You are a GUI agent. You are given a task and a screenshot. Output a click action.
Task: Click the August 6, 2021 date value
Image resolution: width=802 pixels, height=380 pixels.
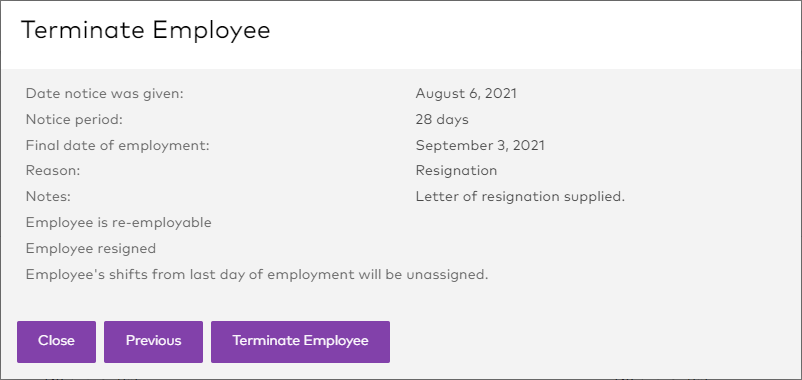point(466,94)
